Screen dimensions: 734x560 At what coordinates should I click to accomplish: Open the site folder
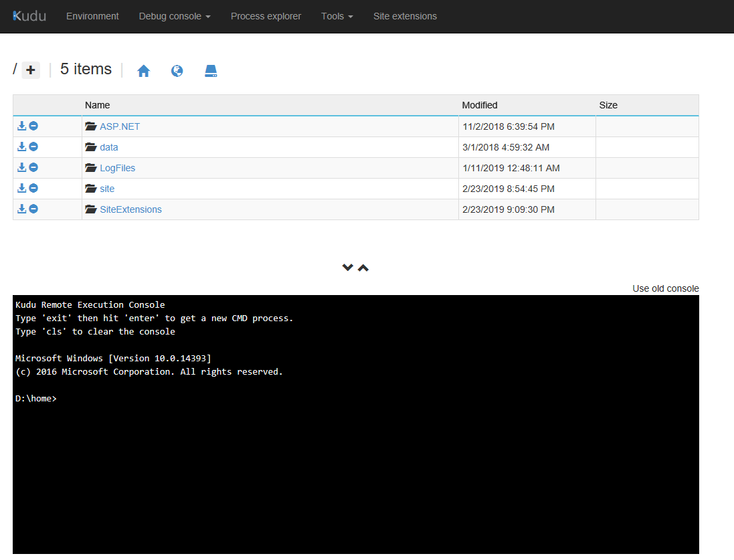tap(106, 188)
